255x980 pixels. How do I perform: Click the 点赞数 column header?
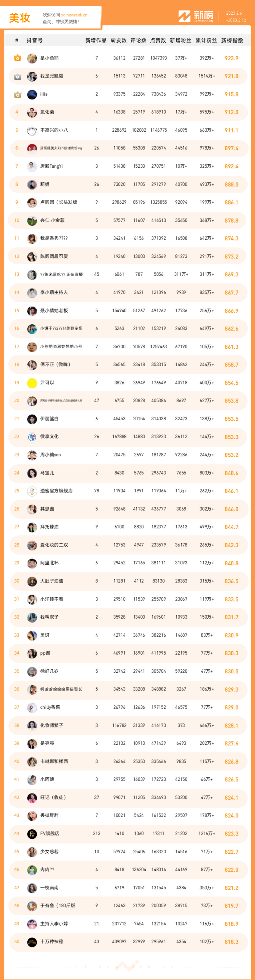coord(158,40)
